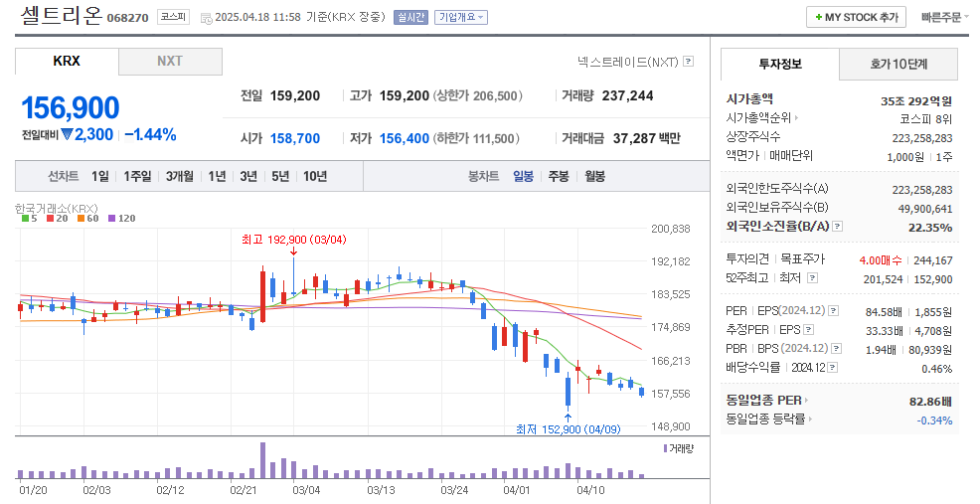The height and width of the screenshot is (504, 980).
Task: Click help icon next to 52주최고 최저
Action: coord(812,277)
